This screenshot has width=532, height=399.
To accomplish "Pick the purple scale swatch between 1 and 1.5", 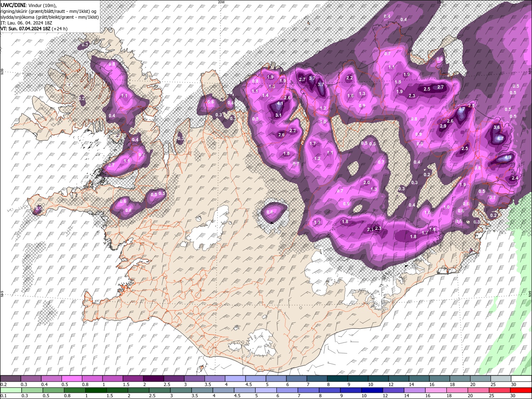I will (112, 379).
